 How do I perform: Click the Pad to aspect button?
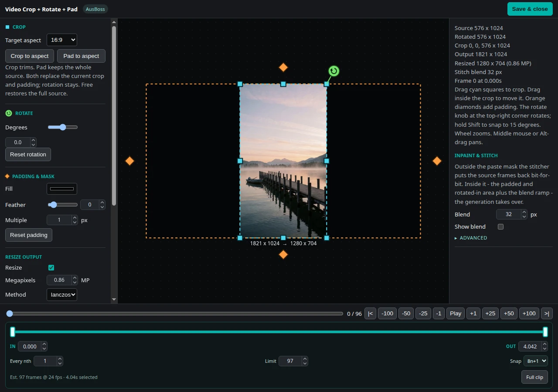pos(81,56)
